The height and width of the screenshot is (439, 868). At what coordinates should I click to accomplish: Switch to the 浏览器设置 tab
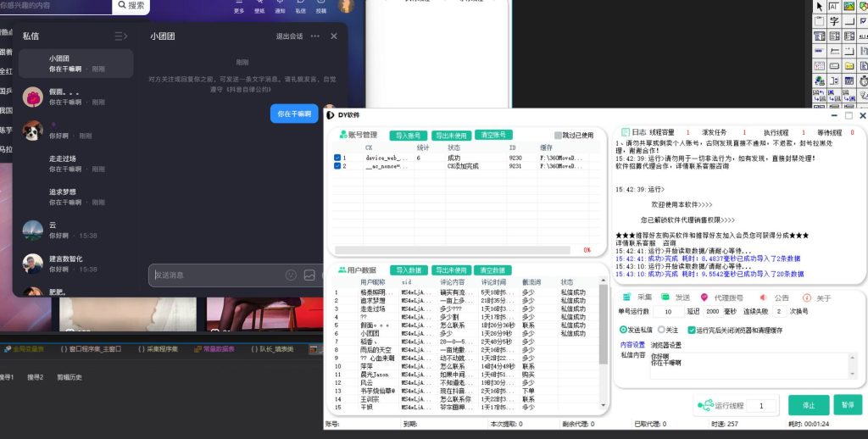666,345
